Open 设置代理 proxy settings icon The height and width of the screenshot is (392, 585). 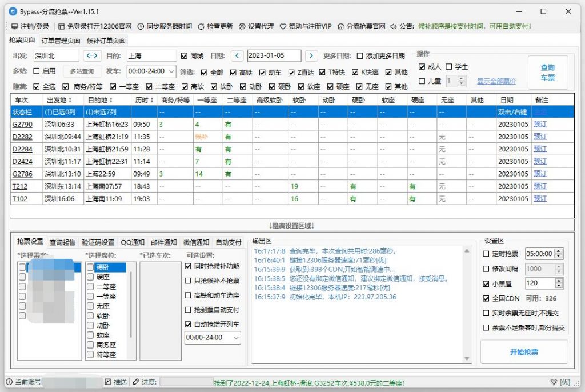click(242, 25)
